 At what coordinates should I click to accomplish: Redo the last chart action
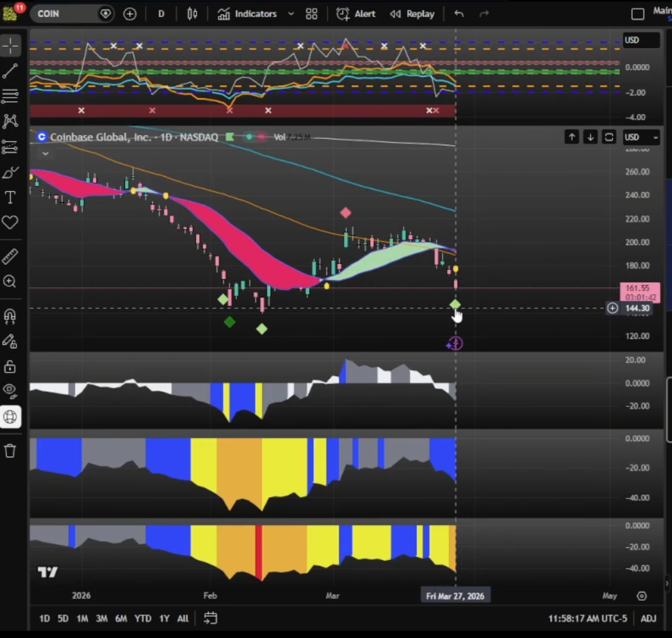484,14
